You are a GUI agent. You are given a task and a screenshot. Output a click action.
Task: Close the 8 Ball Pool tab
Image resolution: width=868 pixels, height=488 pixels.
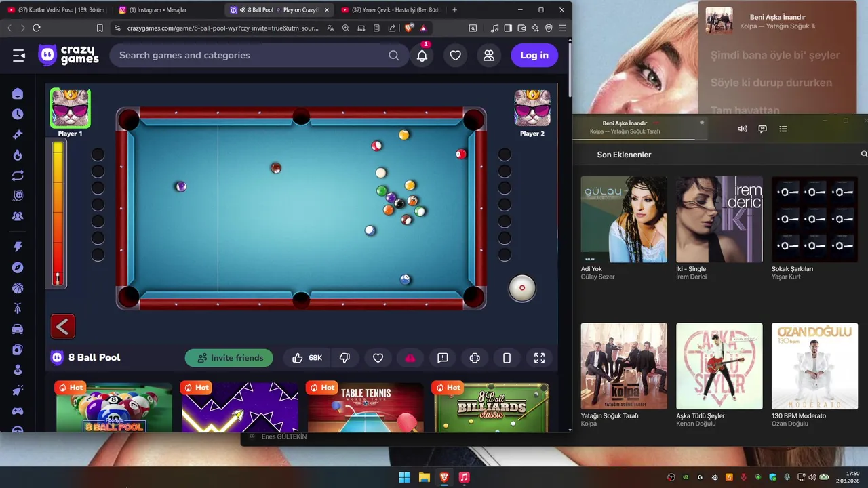[327, 10]
